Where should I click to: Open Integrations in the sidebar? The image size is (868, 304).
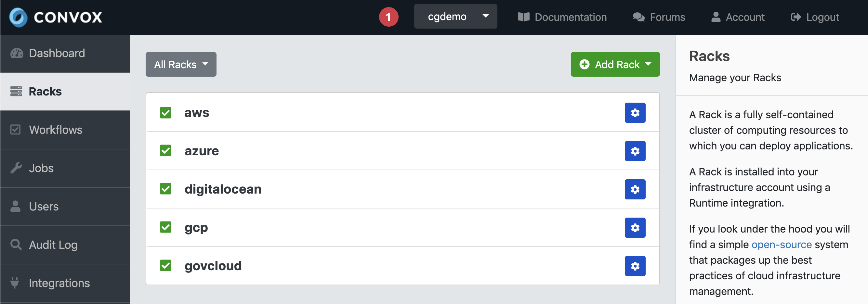point(59,283)
